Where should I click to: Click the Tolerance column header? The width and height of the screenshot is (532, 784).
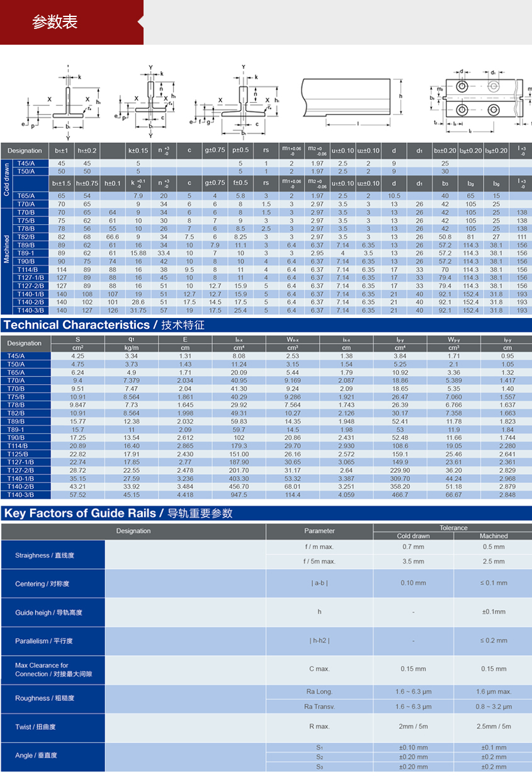[x=453, y=528]
